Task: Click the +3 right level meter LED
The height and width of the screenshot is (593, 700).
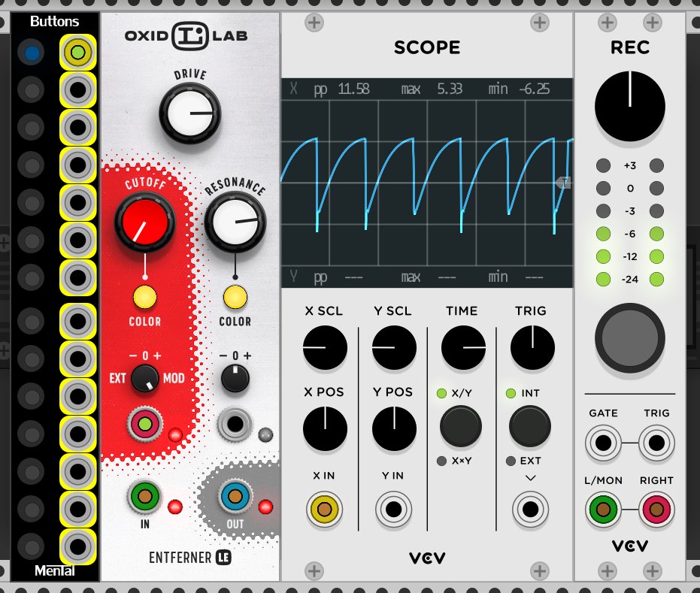Action: pos(656,165)
